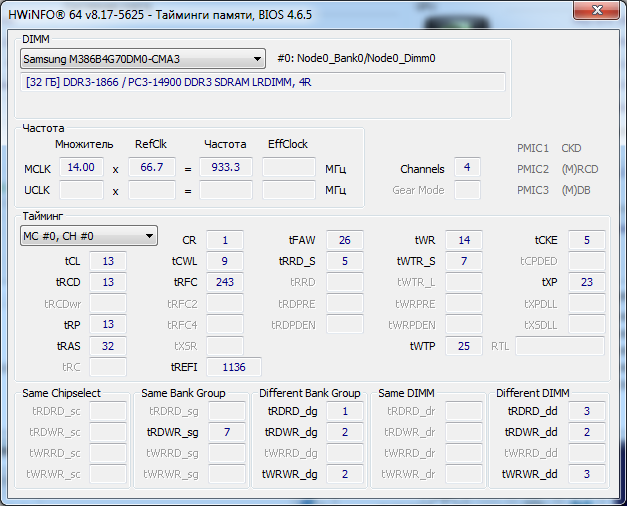The height and width of the screenshot is (506, 627).
Task: Click the empty tWTR_L field
Action: [464, 282]
